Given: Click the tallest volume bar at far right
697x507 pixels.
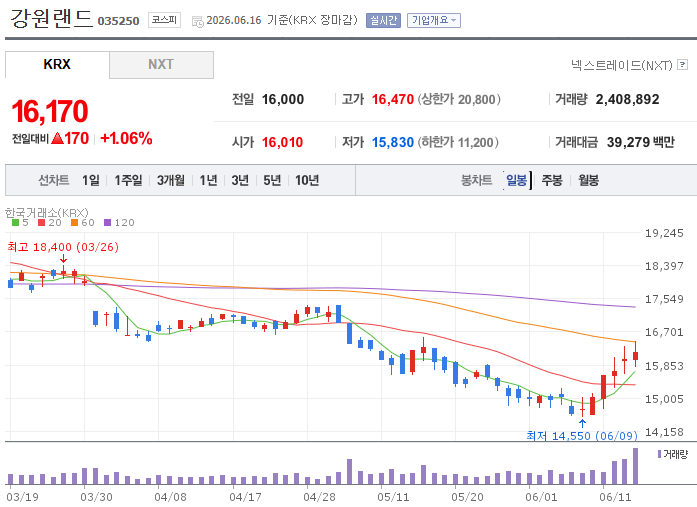Looking at the screenshot, I should (x=636, y=466).
